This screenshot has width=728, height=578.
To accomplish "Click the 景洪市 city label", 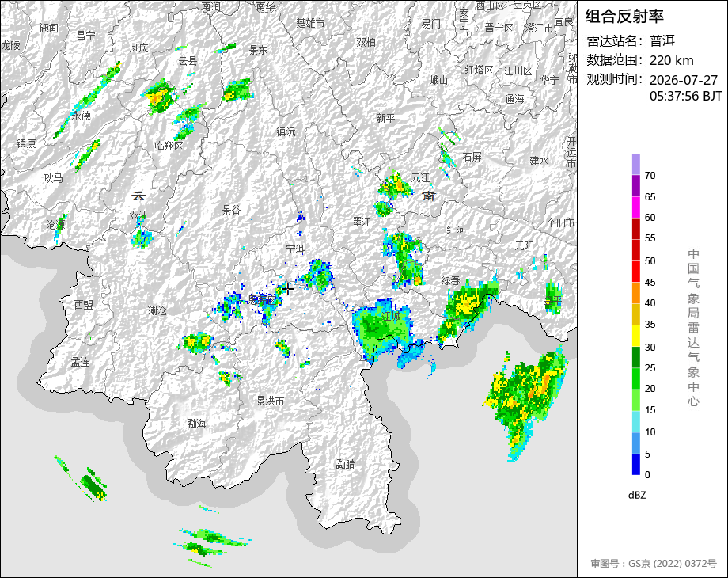I will [270, 401].
